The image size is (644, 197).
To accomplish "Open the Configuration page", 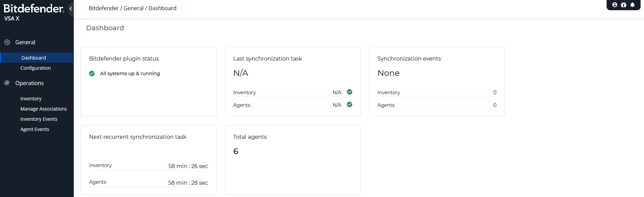I will coord(36,68).
